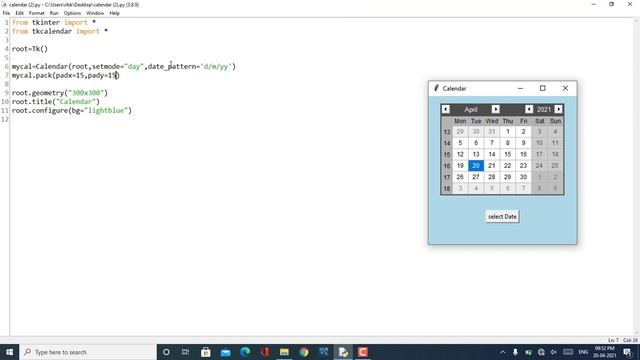
Task: Launch Microsoft Edge from taskbar
Action: (x=245, y=352)
